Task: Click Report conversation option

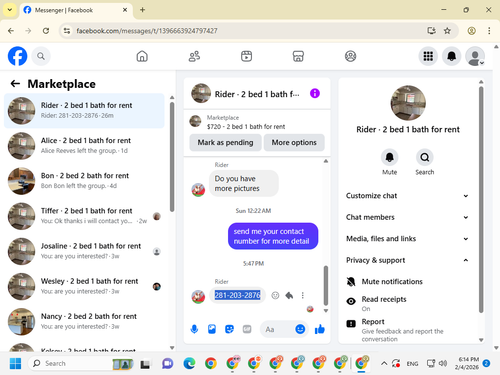Action: [x=407, y=329]
